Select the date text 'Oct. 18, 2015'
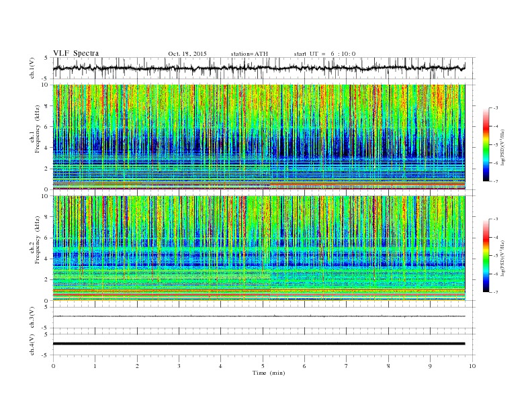The height and width of the screenshot is (411, 532). click(x=187, y=54)
